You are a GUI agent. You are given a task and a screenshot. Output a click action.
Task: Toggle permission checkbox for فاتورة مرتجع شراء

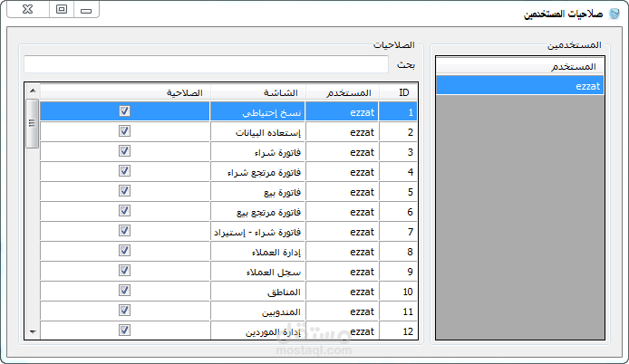tap(124, 171)
